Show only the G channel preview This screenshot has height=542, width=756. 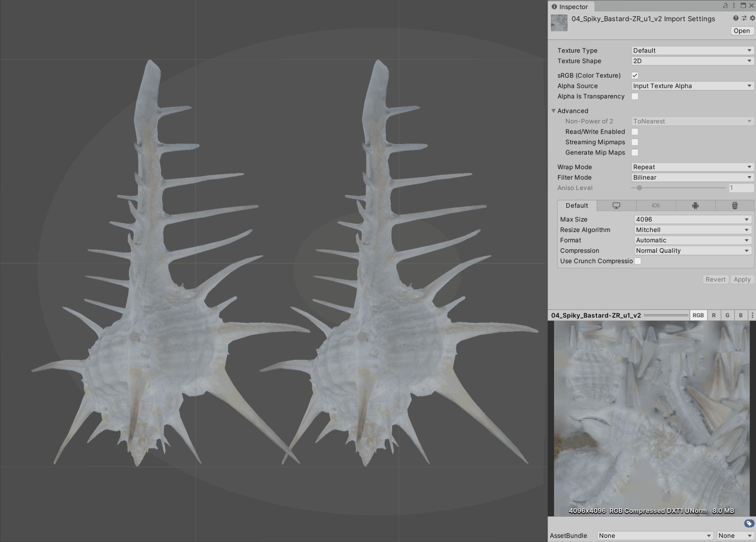point(727,315)
